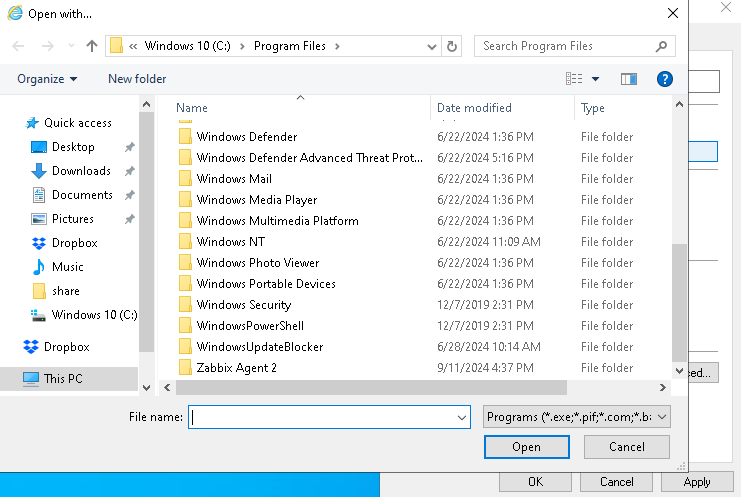Click the Windows Security folder icon

185,305
